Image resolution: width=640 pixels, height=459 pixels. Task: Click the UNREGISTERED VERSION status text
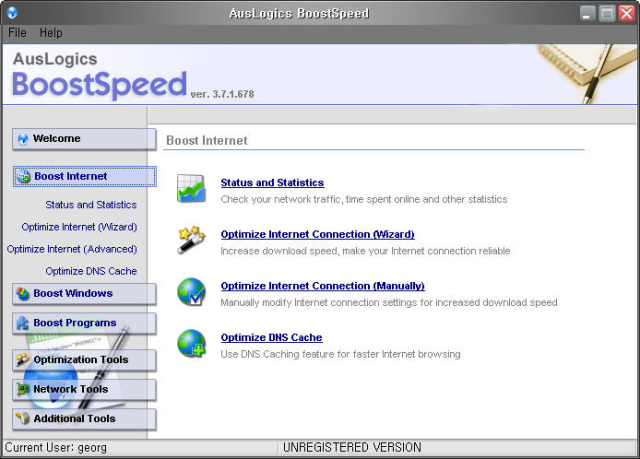352,447
